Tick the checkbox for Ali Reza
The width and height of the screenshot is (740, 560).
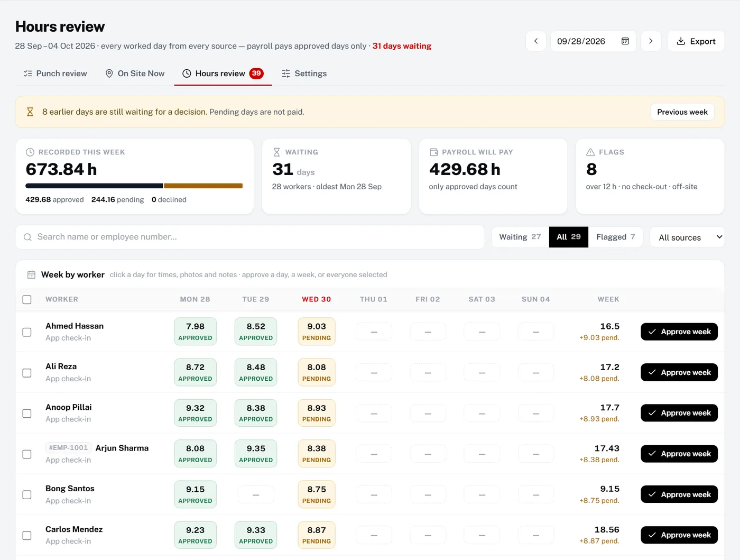pyautogui.click(x=27, y=373)
